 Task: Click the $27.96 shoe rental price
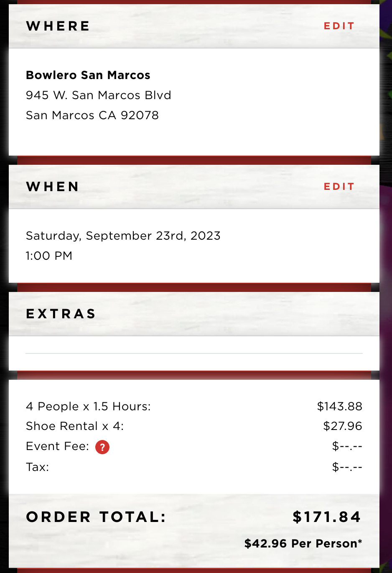tap(343, 426)
